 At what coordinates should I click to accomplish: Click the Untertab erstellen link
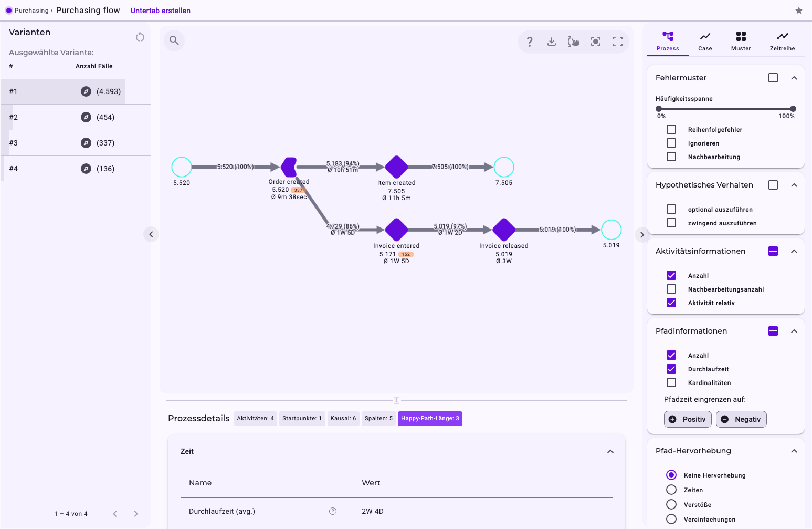click(161, 11)
